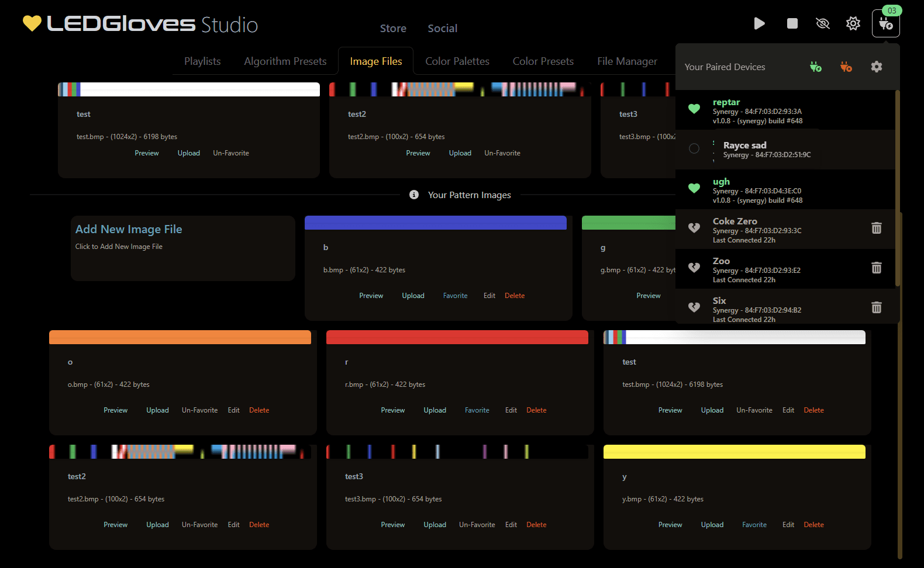Click the Your Pattern Images info icon

(x=414, y=195)
